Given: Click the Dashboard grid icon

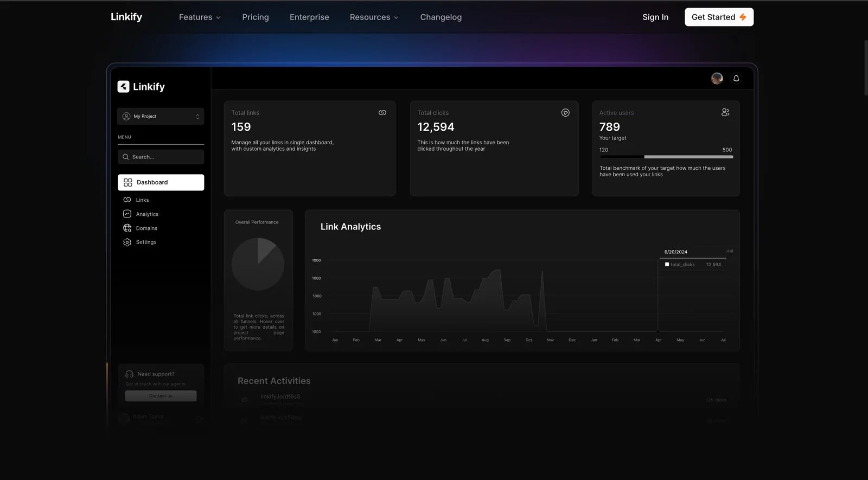Looking at the screenshot, I should 128,182.
